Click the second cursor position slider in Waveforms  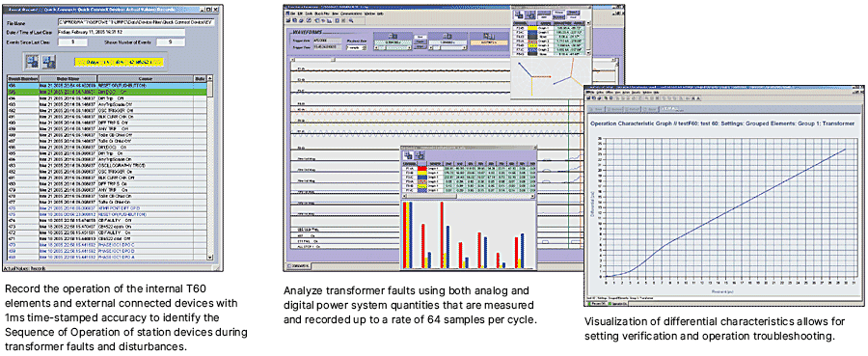point(448,48)
